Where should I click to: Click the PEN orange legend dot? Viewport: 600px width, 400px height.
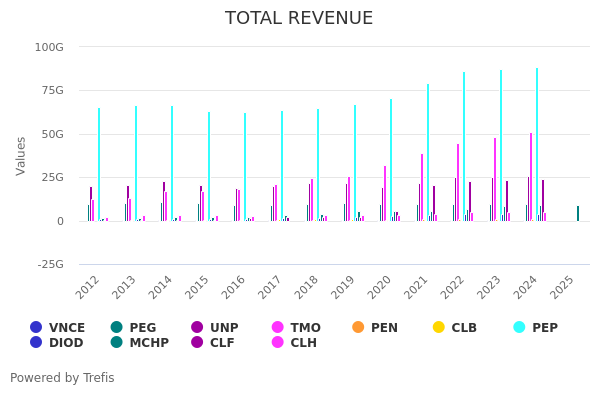(x=358, y=327)
